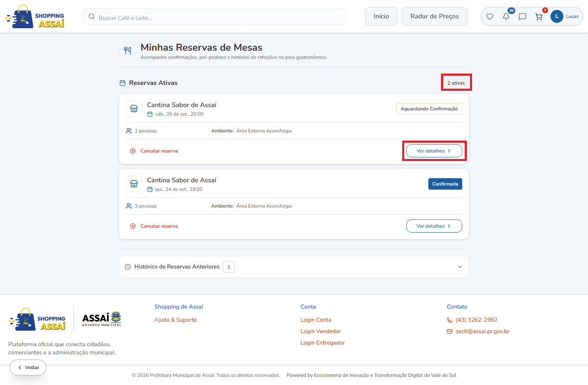Click the clock icon beside Histórico de Reservas
The width and height of the screenshot is (588, 385).
[128, 267]
